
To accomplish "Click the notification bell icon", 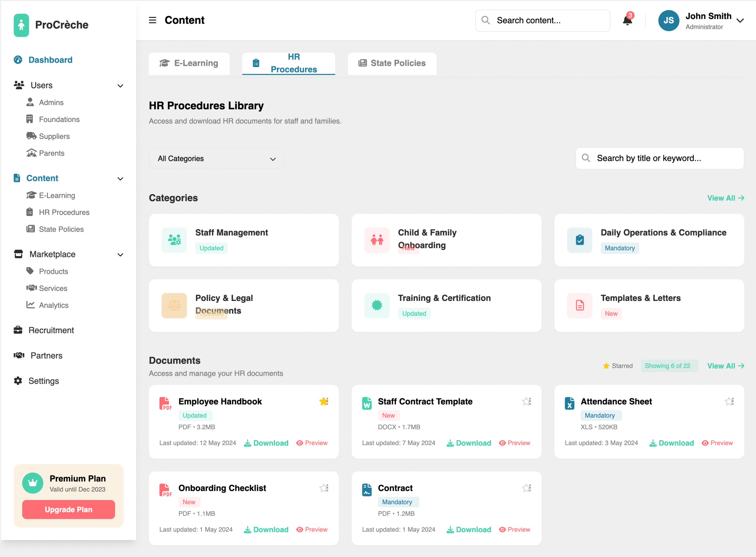I will click(627, 21).
